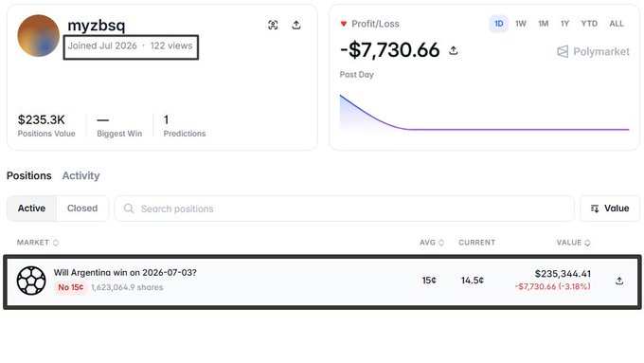Click the profit/loss line chart
644x363 pixels.
tap(484, 113)
